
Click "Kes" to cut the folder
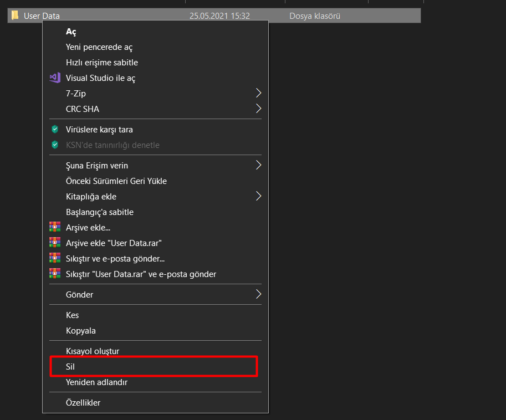73,315
